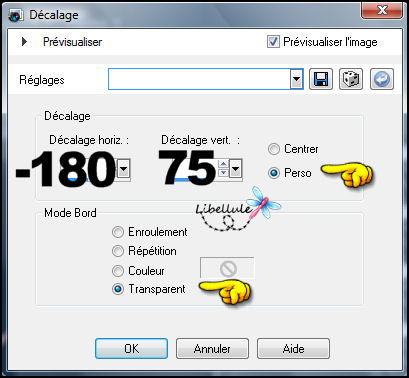Viewport: 409px width, 378px height.
Task: Click the Prévisualiser label text
Action: coord(73,42)
